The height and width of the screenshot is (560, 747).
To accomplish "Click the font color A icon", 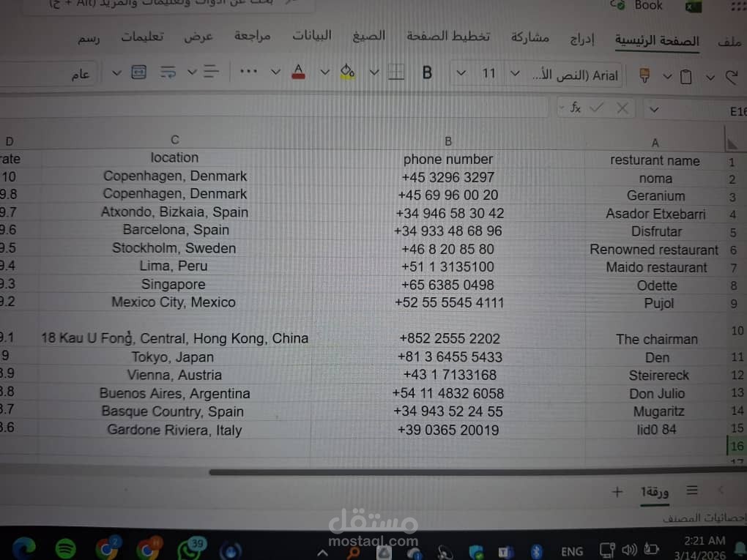I will pos(298,72).
